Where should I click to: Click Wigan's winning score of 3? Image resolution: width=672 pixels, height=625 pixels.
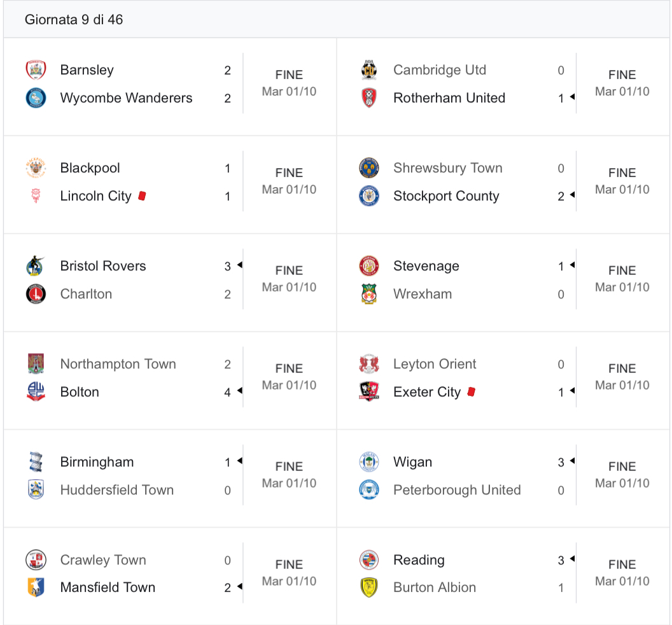[561, 462]
